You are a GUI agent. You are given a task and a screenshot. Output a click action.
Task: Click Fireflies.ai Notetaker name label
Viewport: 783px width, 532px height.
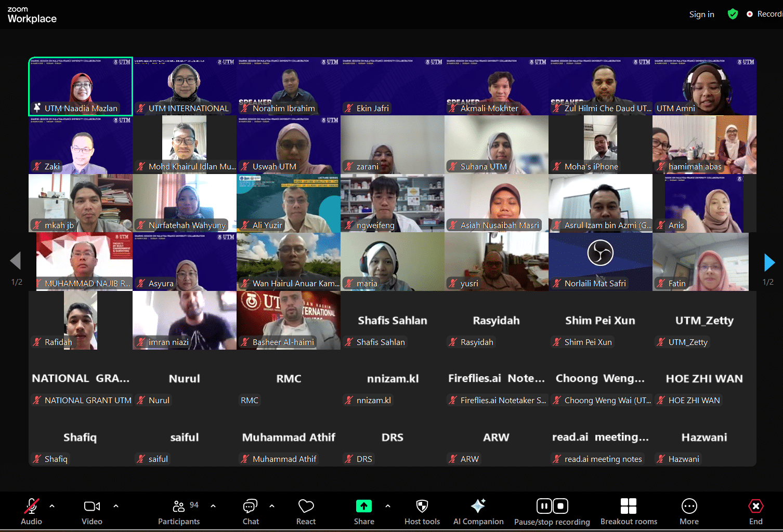[x=503, y=401]
